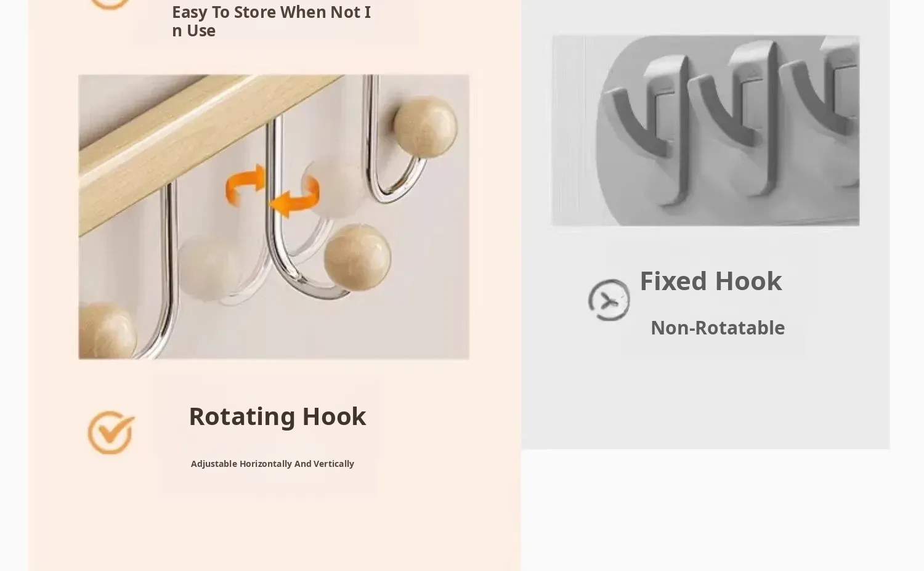Click the light wooden rail bar
Screen dimensions: 924x571
(203, 129)
